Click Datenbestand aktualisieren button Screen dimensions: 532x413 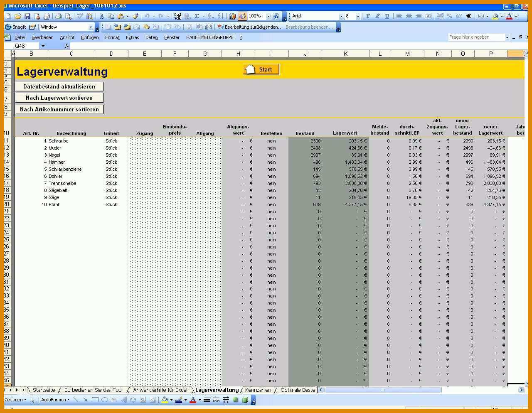coord(59,86)
